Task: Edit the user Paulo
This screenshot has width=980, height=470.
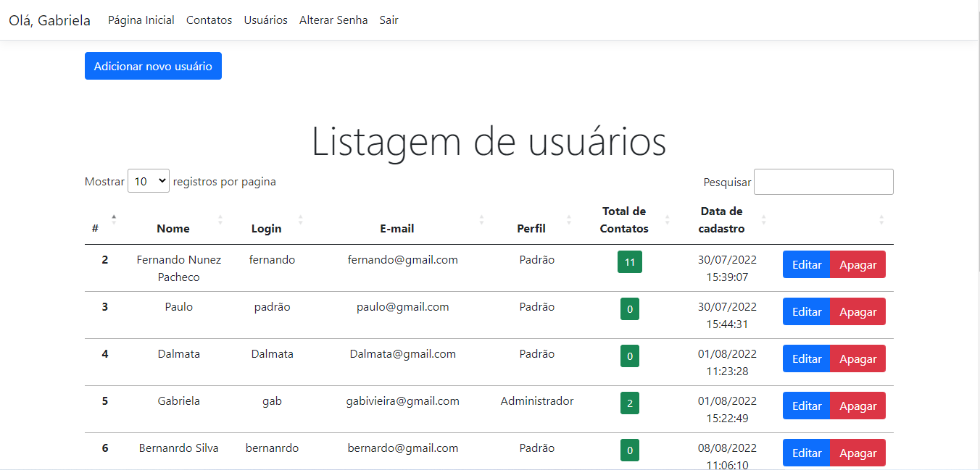Action: click(806, 311)
